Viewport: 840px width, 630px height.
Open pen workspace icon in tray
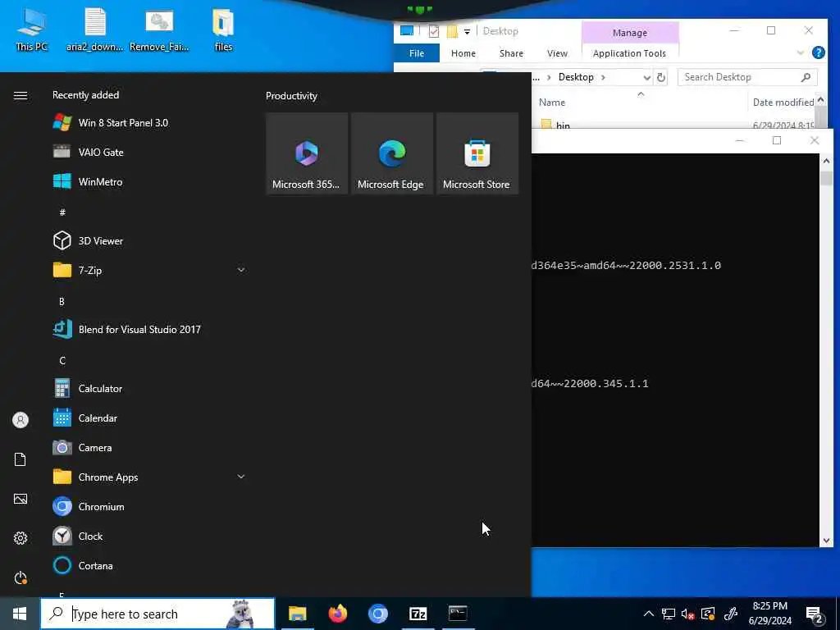pyautogui.click(x=731, y=614)
